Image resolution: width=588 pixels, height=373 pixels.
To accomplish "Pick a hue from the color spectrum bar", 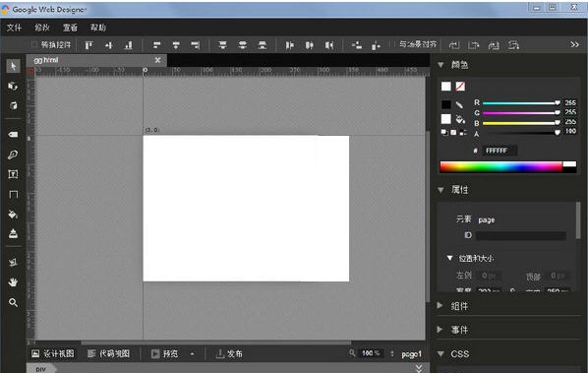I will (x=501, y=167).
